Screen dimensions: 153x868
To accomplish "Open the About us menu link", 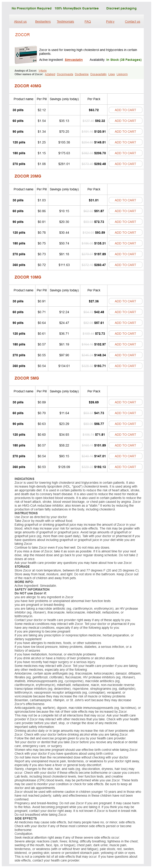I will tap(20, 22).
